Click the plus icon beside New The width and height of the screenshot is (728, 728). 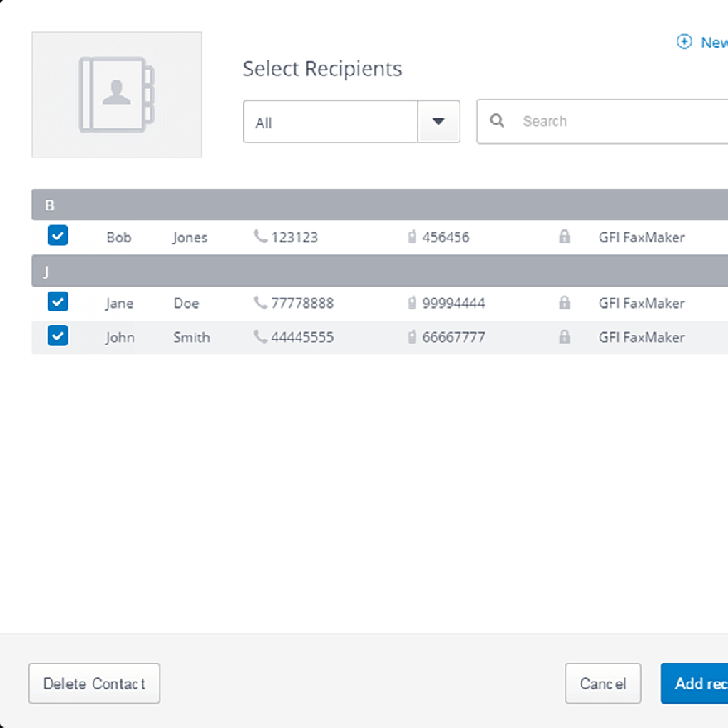click(x=684, y=42)
